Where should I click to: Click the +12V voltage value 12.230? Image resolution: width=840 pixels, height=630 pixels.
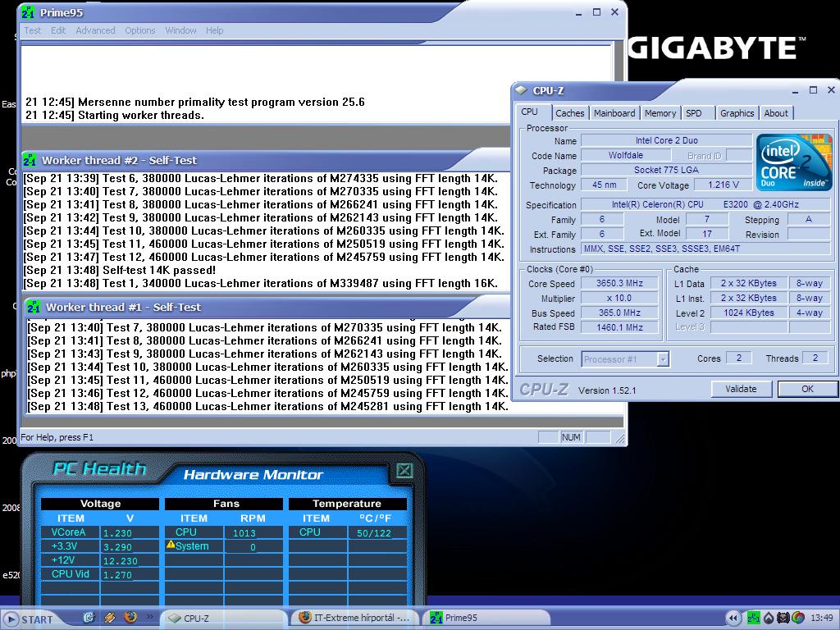click(120, 561)
